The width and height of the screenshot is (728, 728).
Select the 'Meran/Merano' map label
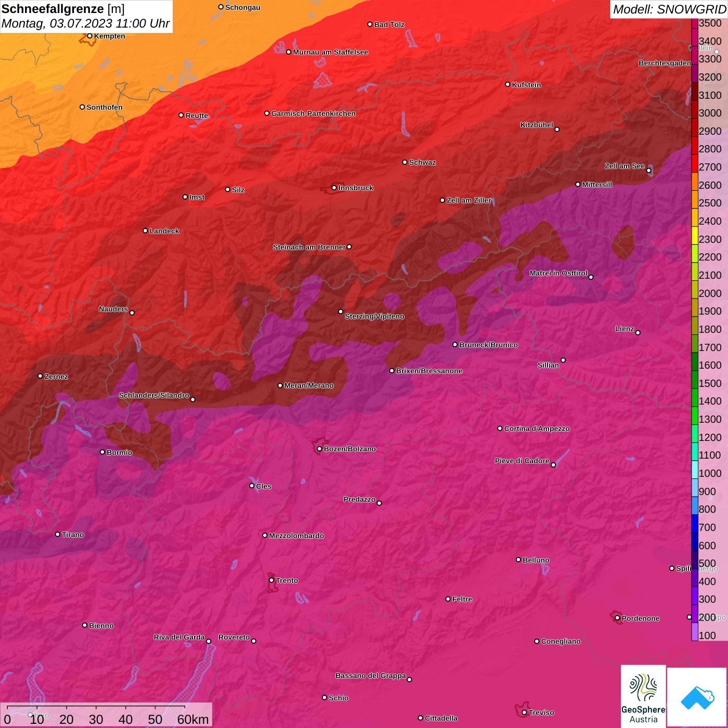click(x=309, y=385)
